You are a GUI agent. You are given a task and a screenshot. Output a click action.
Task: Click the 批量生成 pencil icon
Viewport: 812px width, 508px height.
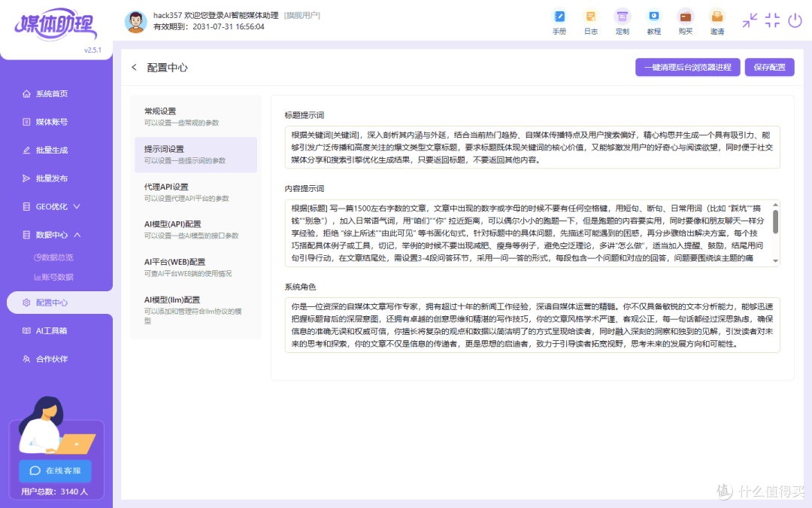point(26,151)
